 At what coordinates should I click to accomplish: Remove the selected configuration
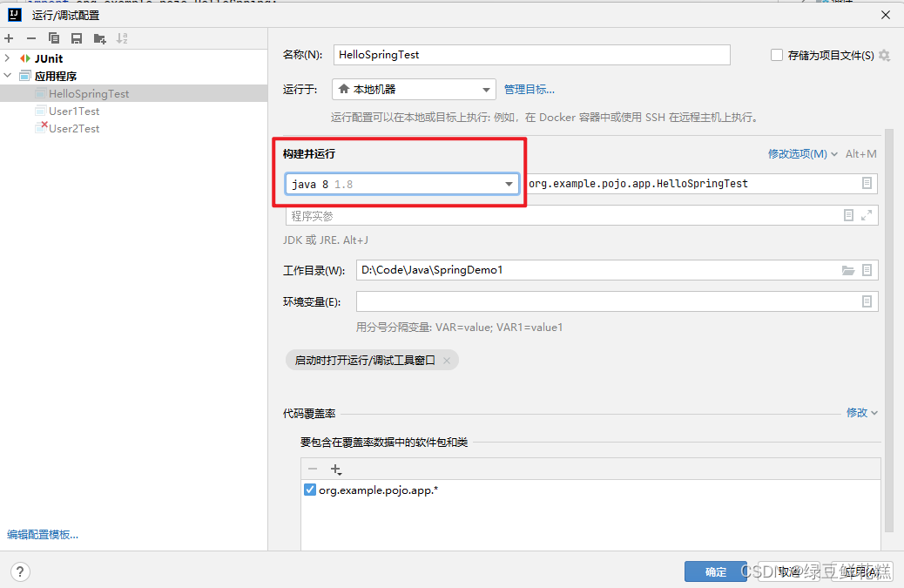point(30,37)
